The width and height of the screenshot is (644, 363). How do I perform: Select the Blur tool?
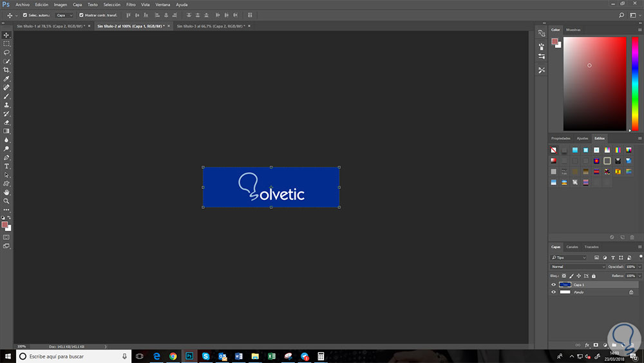[x=6, y=140]
